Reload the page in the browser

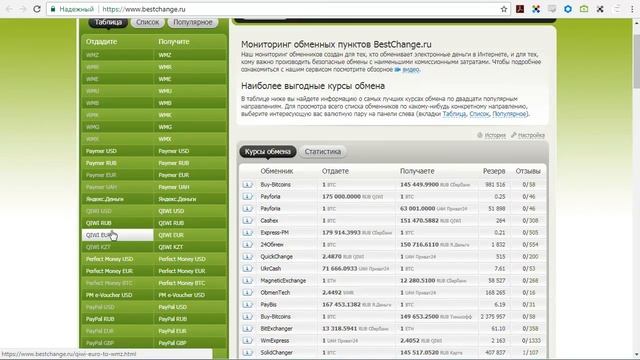(37, 9)
